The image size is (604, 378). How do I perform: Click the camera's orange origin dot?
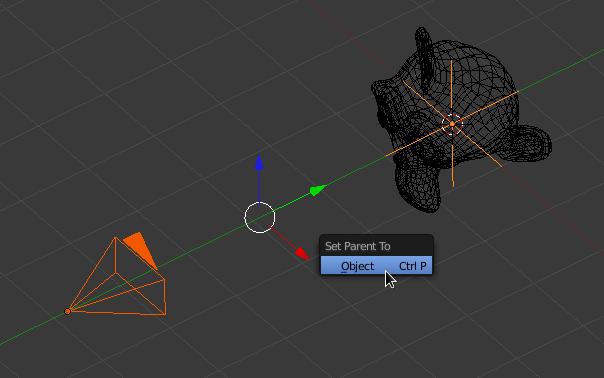click(x=67, y=311)
